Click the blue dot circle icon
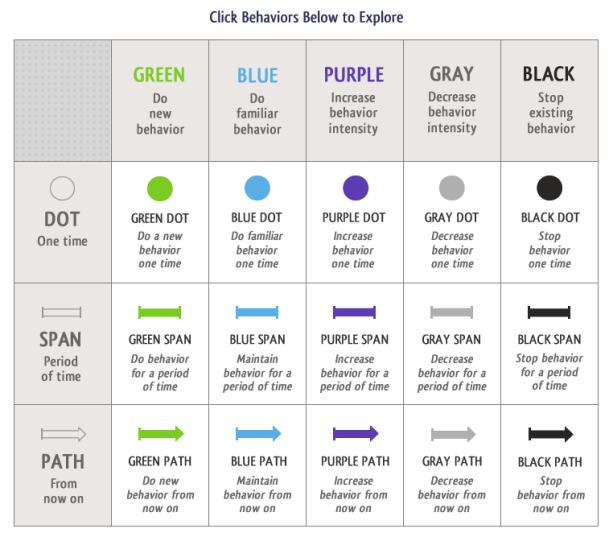The image size is (609, 533). point(257,188)
